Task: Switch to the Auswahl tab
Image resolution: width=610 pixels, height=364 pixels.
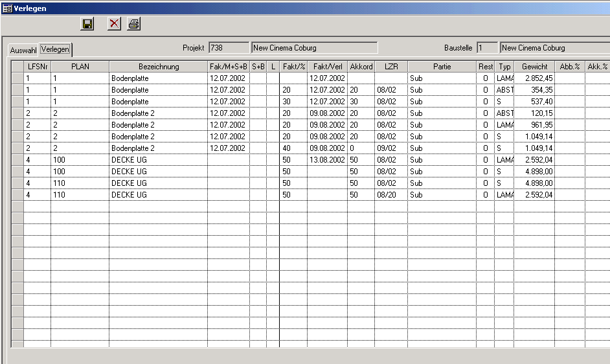Action: coord(23,50)
